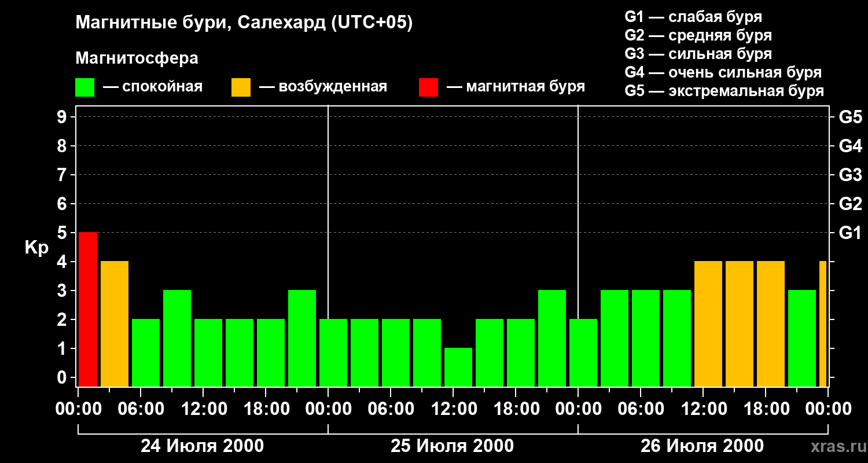This screenshot has height=463, width=868.
Task: Click the 'G4 — очень сильная буря' legend line
Action: click(723, 72)
